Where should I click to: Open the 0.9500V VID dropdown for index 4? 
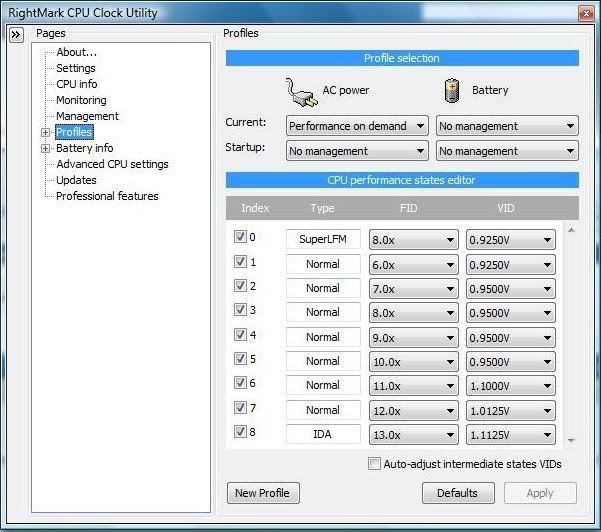[x=511, y=338]
